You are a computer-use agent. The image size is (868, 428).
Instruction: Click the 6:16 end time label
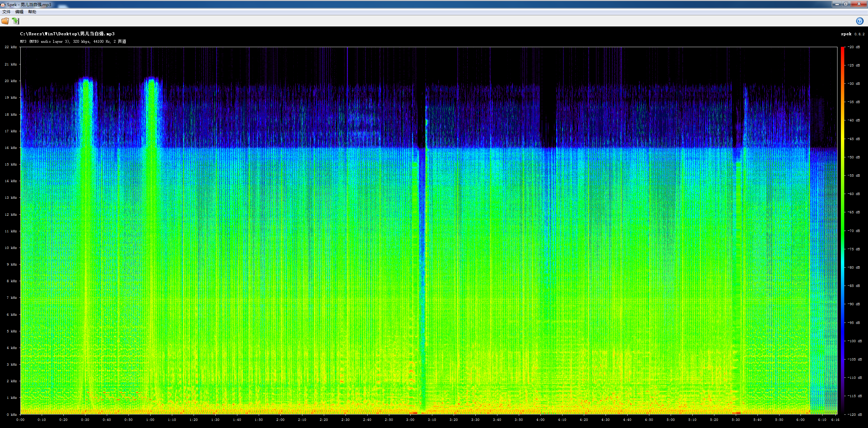(835, 420)
